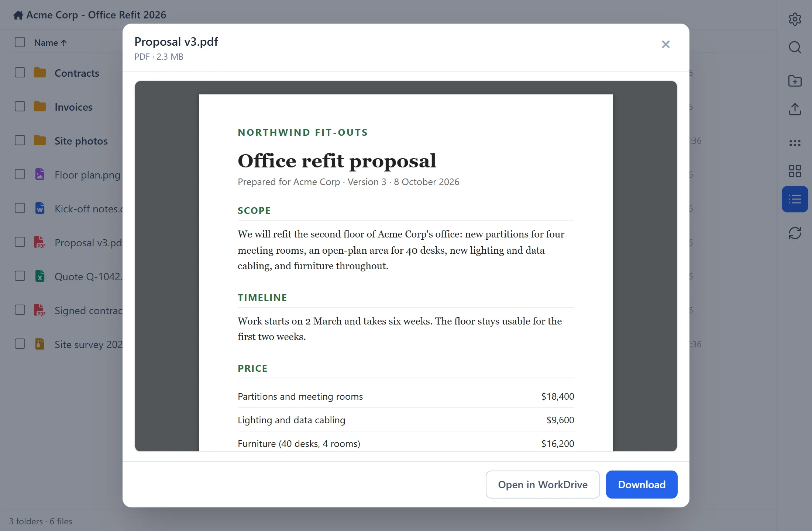This screenshot has width=812, height=531.
Task: Click the blue Download button
Action: [x=641, y=485]
